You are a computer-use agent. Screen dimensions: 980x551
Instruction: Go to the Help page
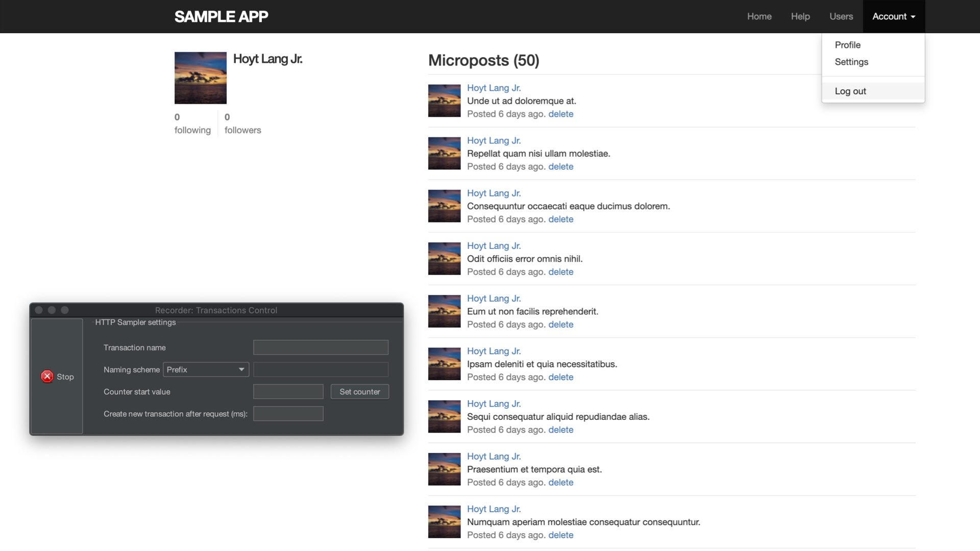[x=800, y=16]
